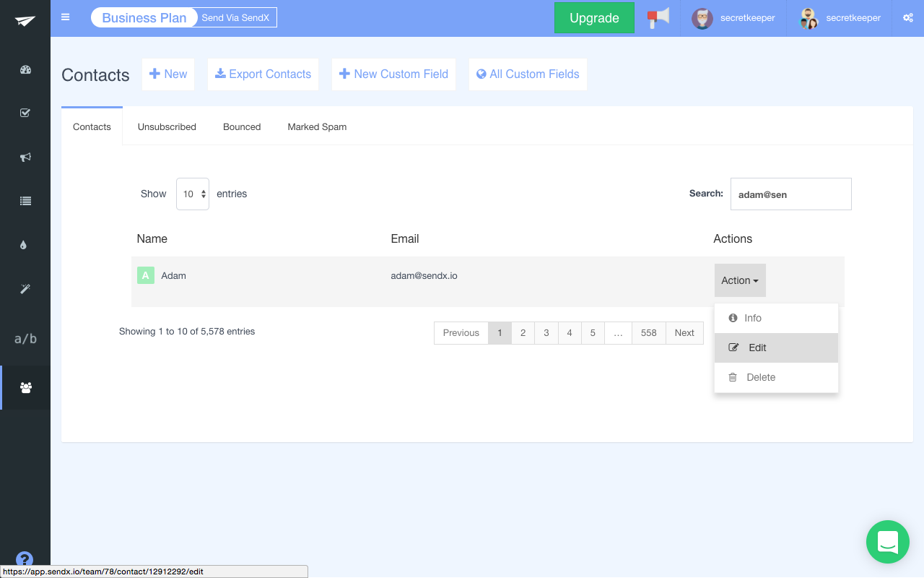The image size is (924, 578).
Task: Toggle the hamburger menu icon
Action: tap(66, 17)
